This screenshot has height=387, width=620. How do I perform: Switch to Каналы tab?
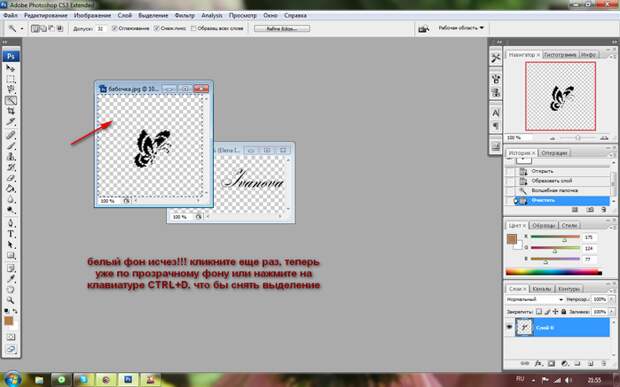pos(541,289)
